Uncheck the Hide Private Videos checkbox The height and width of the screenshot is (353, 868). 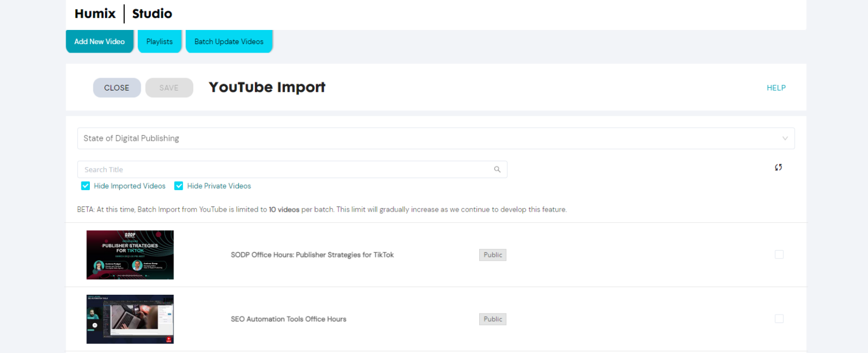pos(179,186)
